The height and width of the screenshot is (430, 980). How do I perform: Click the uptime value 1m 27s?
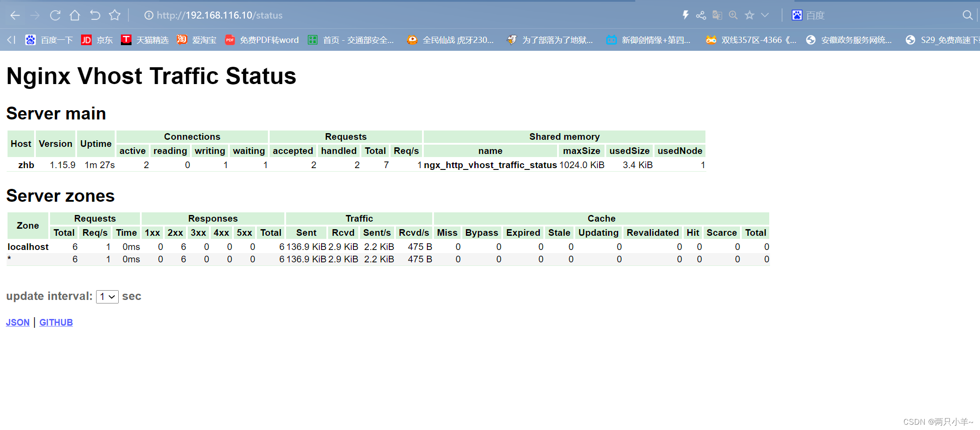pos(100,165)
